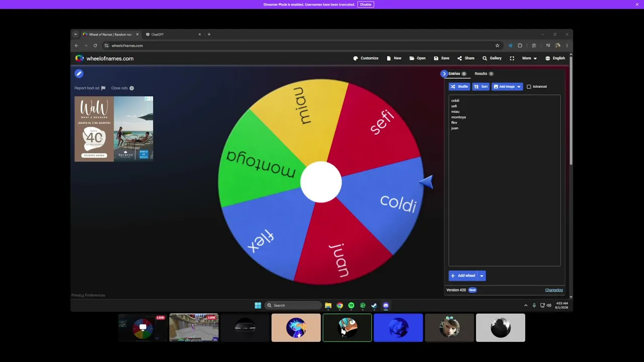Image resolution: width=644 pixels, height=362 pixels.
Task: Change language from English
Action: [x=555, y=58]
